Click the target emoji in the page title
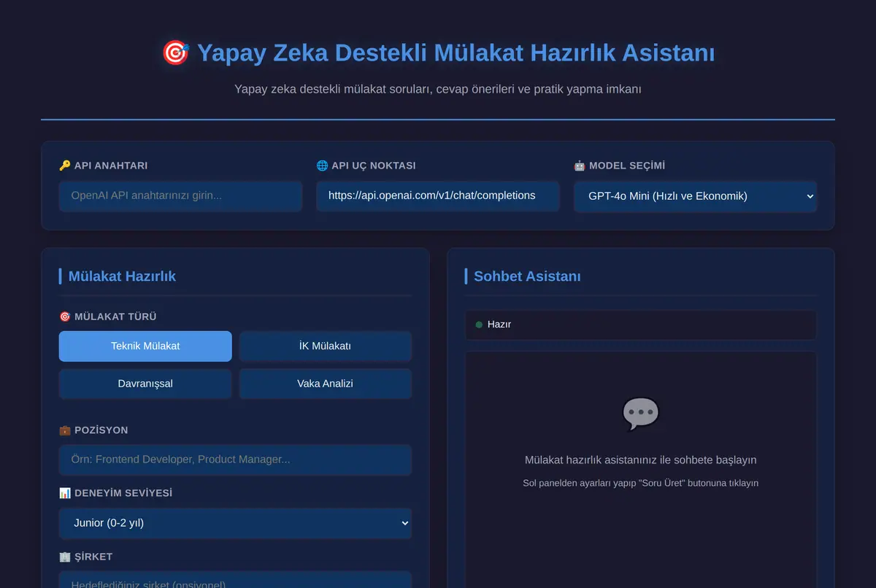Viewport: 876px width, 588px height. 175,53
